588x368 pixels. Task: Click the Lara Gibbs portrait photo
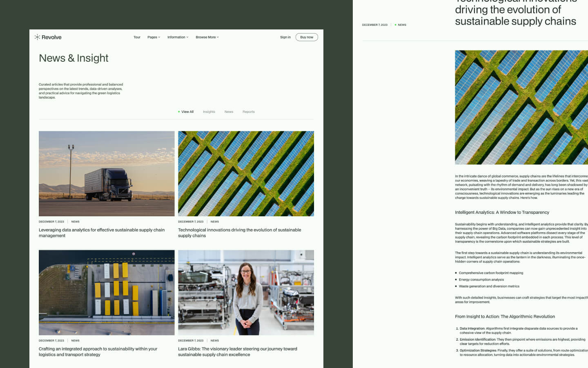[x=246, y=292]
